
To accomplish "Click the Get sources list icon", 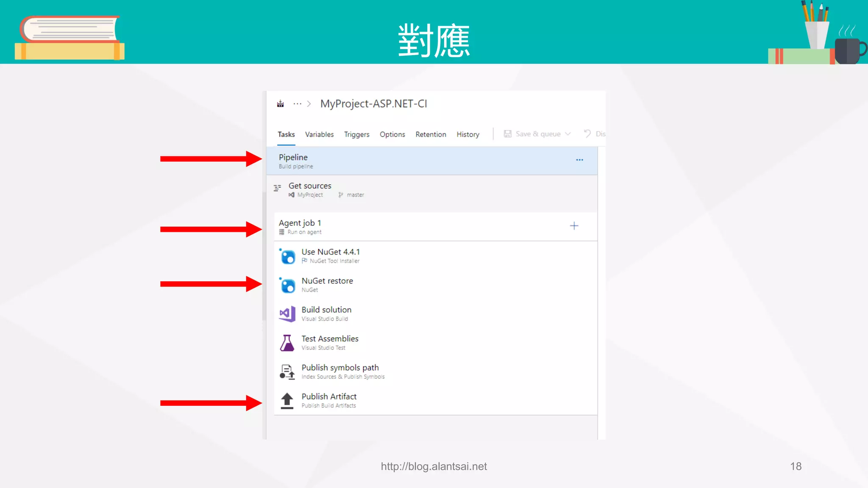I will point(277,188).
